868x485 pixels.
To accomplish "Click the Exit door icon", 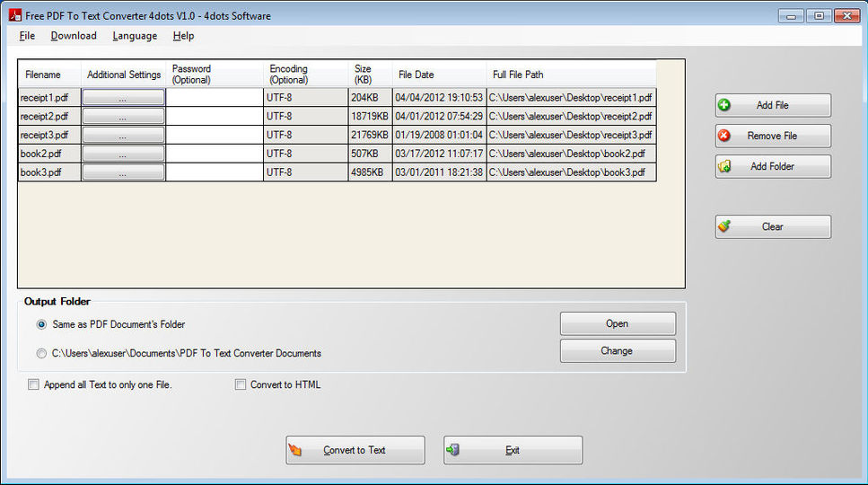I will pos(452,450).
